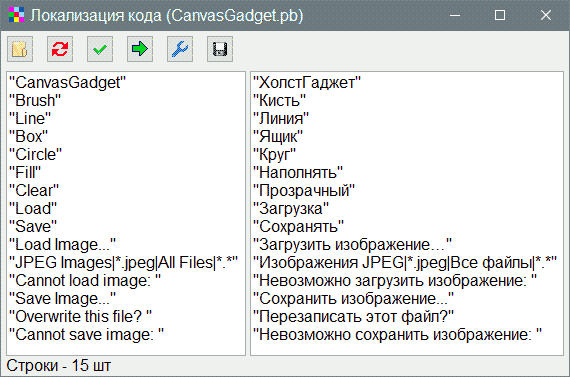Click the green checkmark toolbar icon
This screenshot has width=570, height=377.
100,49
